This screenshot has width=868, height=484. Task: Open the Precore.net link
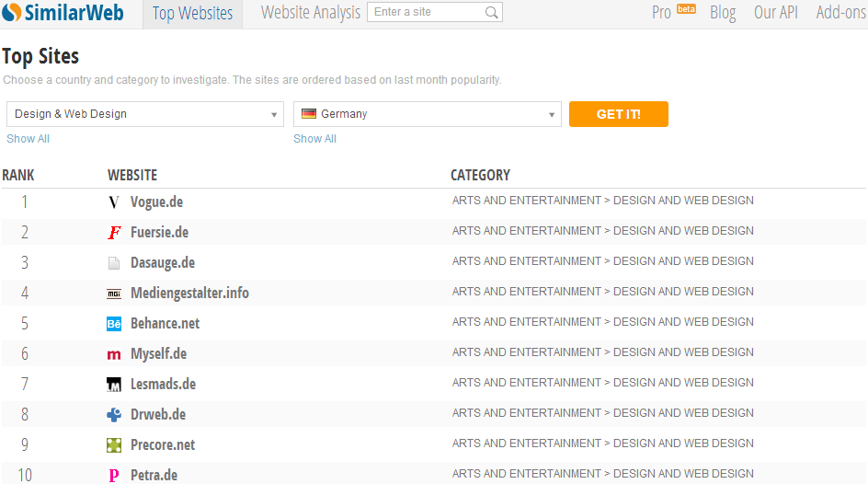click(x=163, y=445)
